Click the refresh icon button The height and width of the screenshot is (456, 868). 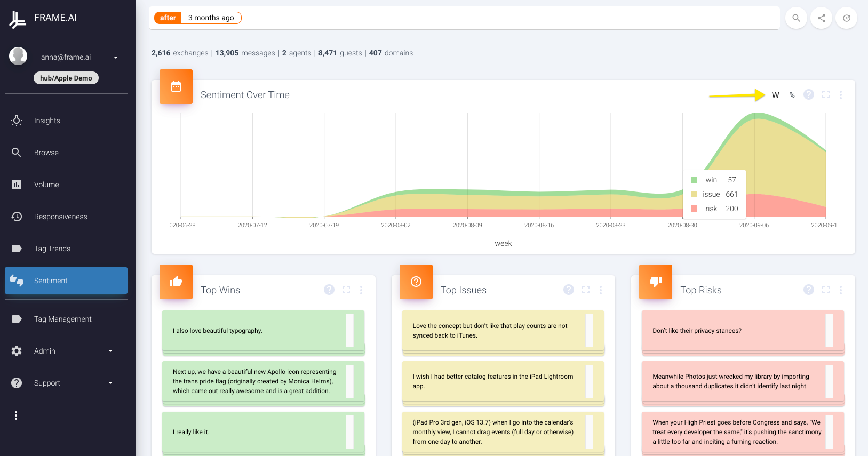[x=846, y=18]
